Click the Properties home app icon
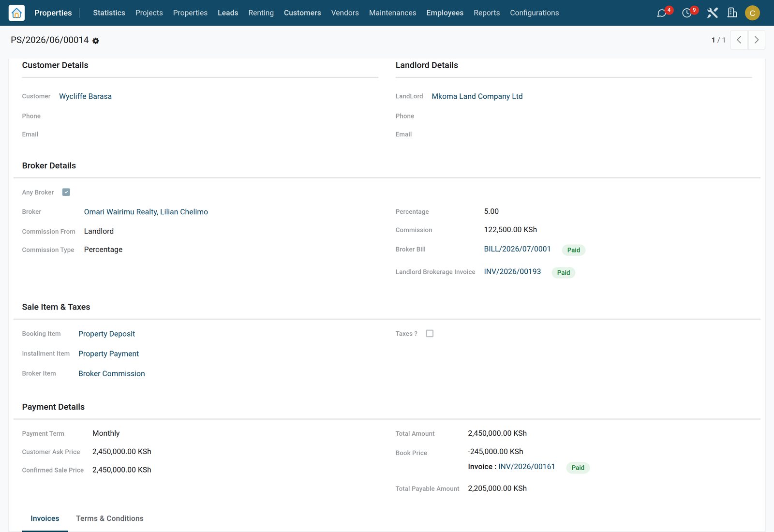 [16, 13]
